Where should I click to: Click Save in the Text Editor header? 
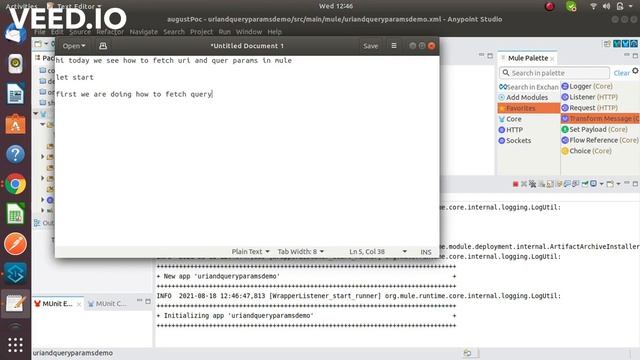tap(370, 46)
